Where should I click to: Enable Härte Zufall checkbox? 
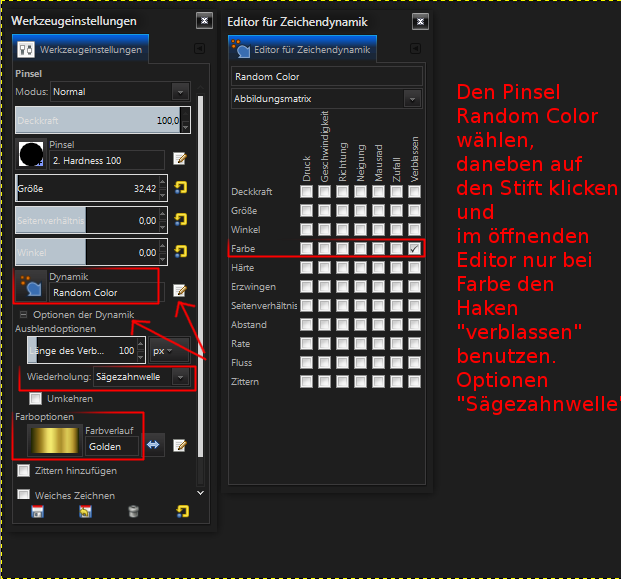[x=396, y=268]
